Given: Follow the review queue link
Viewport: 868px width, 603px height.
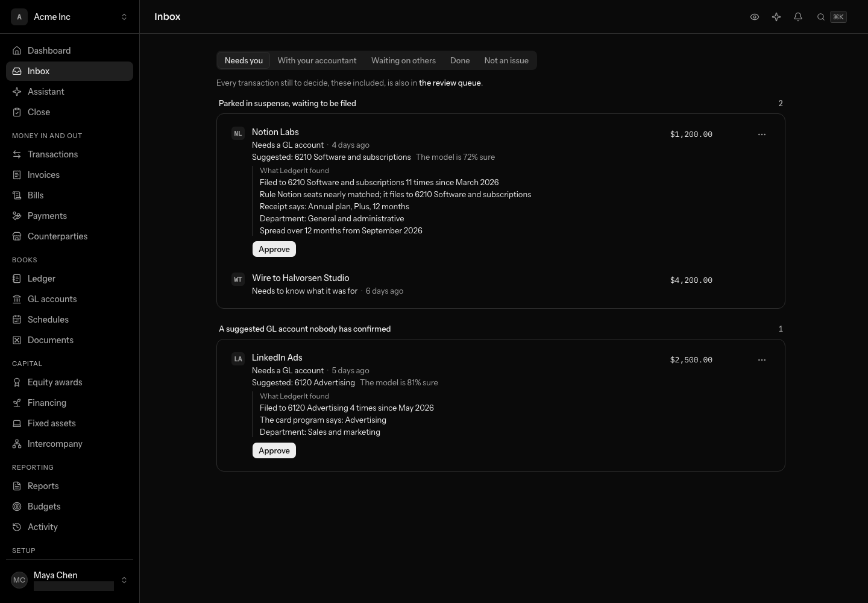Looking at the screenshot, I should [450, 83].
